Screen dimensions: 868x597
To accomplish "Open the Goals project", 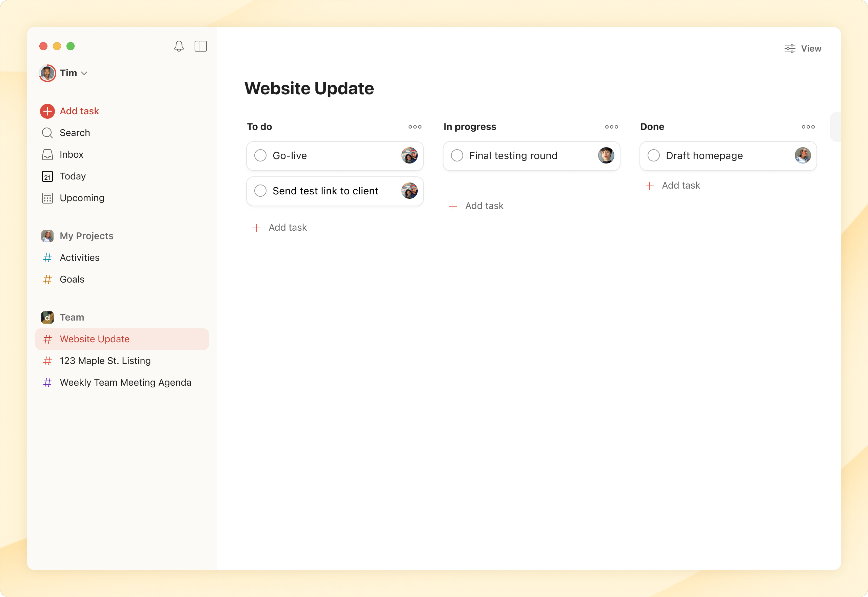I will (x=72, y=280).
